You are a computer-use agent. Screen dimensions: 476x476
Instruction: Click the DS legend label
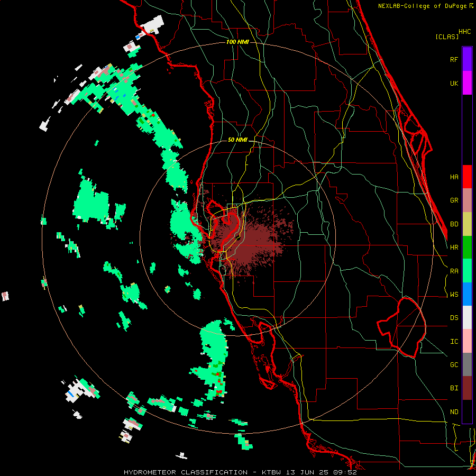coord(454,318)
